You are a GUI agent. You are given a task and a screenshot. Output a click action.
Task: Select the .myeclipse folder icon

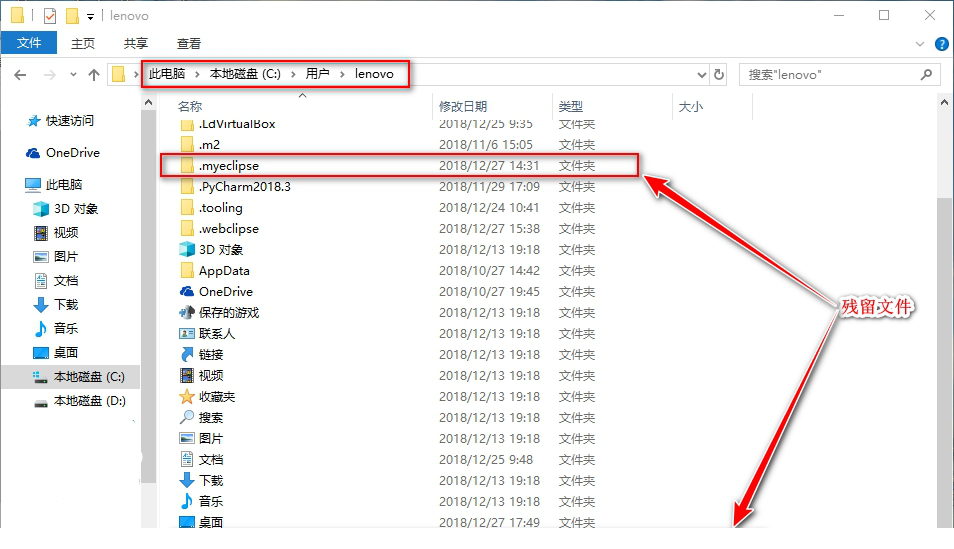click(187, 166)
